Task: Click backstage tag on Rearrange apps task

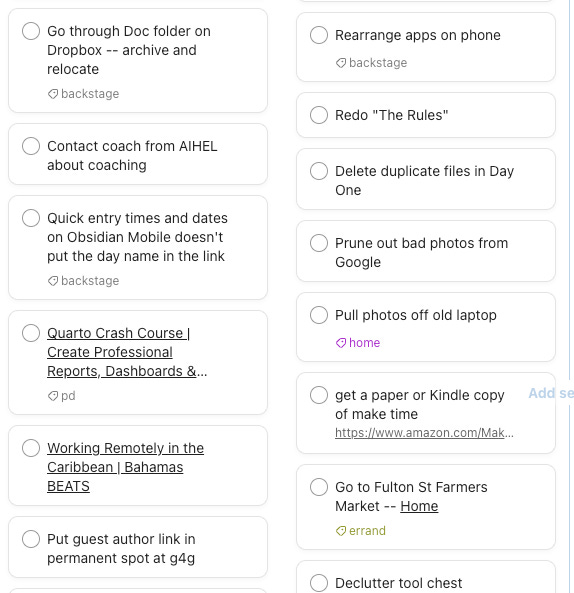Action: (372, 63)
